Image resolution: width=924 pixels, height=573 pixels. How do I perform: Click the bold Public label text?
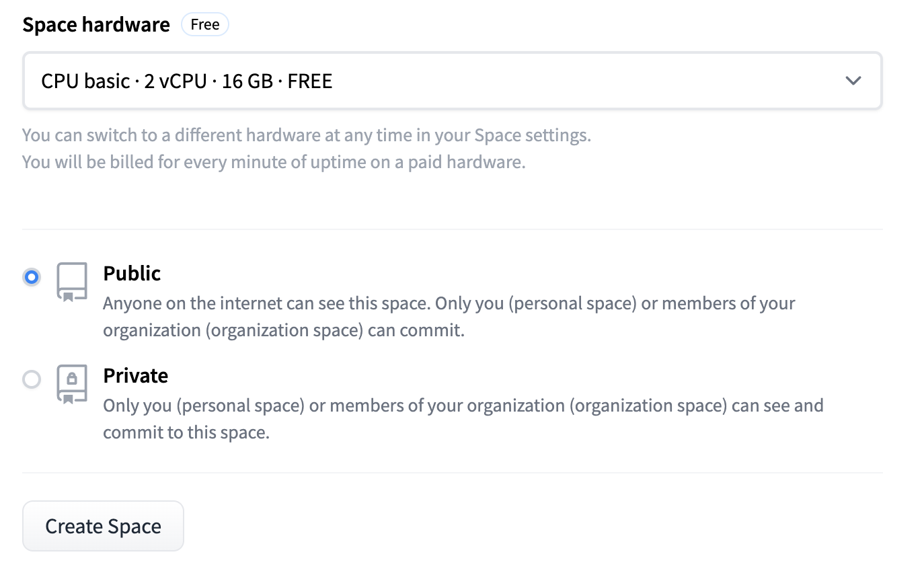click(131, 274)
